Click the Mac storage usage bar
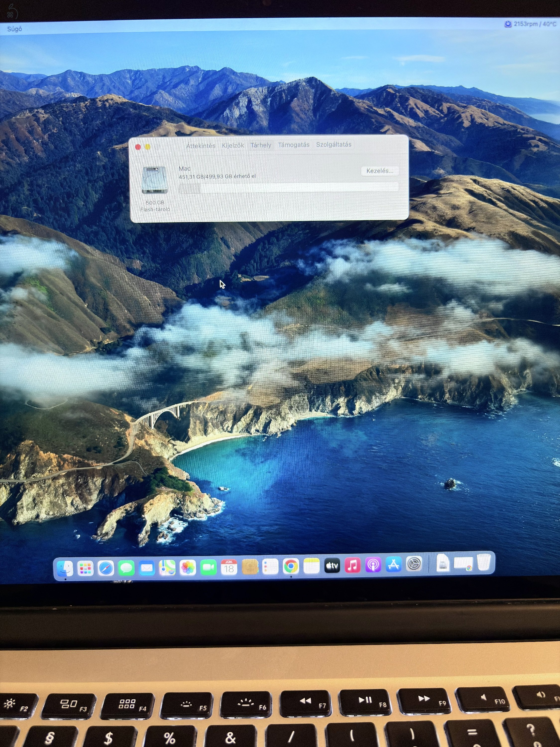560x747 pixels. 288,188
